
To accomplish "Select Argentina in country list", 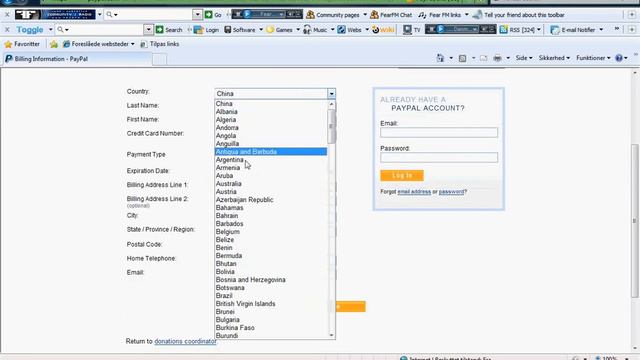I will (271, 160).
